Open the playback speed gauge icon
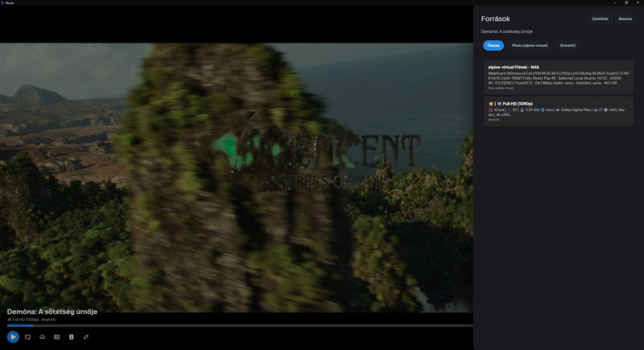The height and width of the screenshot is (350, 644). pyautogui.click(x=43, y=337)
